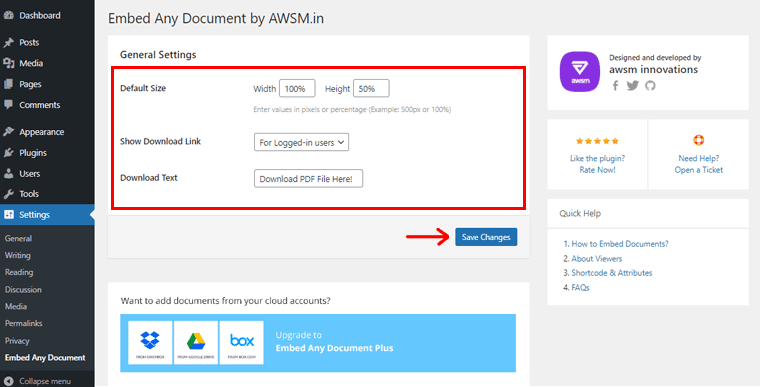Click the Pages sidebar icon

coord(8,84)
